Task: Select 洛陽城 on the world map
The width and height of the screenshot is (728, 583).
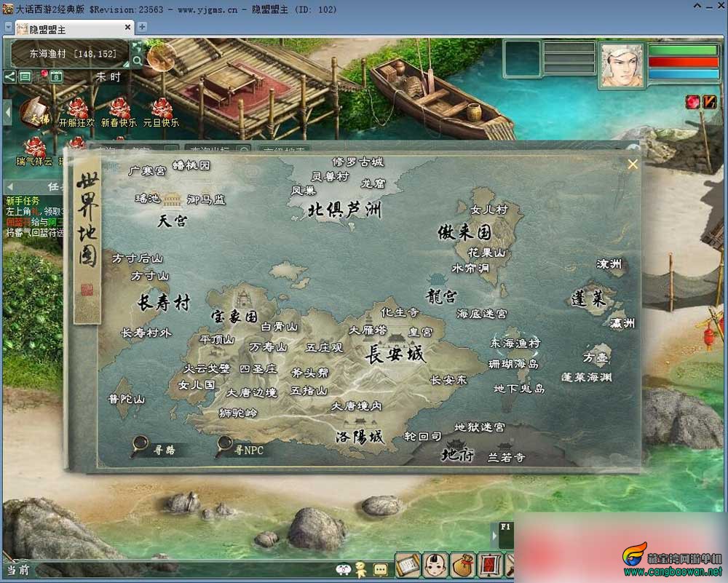Action: (360, 436)
